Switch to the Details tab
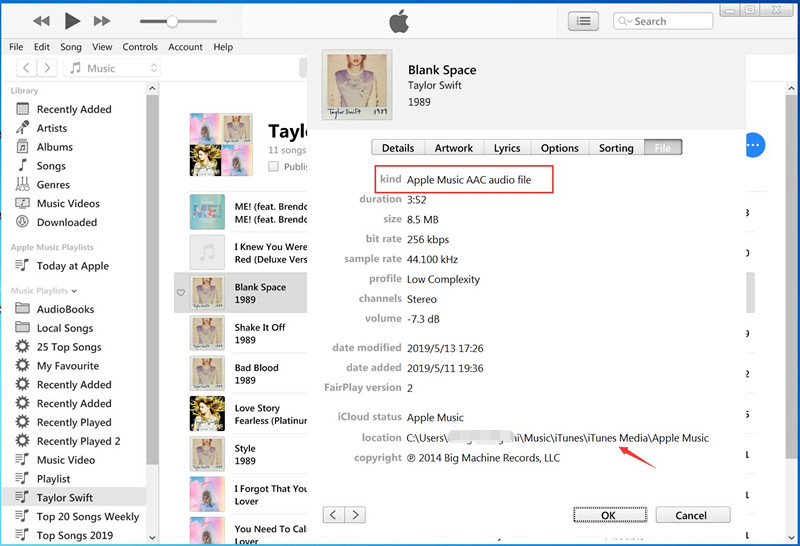 click(x=398, y=148)
